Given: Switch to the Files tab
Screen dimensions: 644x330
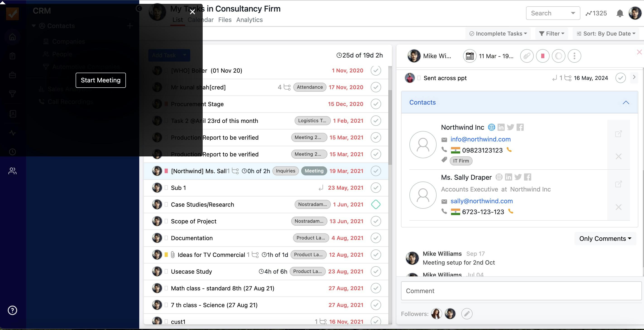Looking at the screenshot, I should point(224,20).
